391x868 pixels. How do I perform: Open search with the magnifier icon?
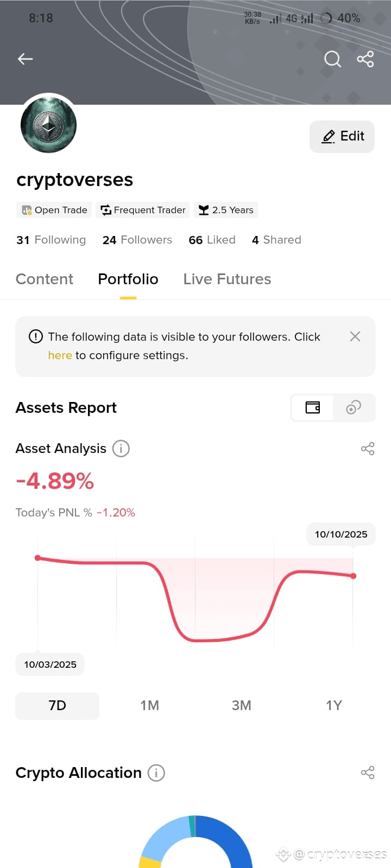pyautogui.click(x=332, y=59)
